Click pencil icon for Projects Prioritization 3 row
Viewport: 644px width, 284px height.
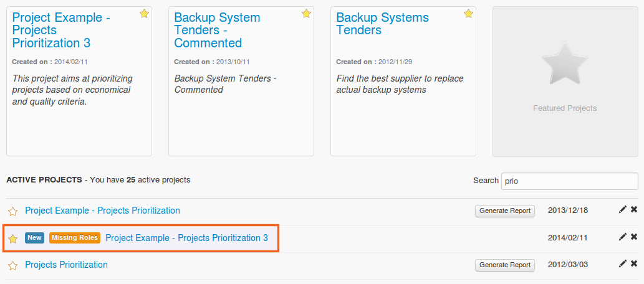click(x=622, y=237)
